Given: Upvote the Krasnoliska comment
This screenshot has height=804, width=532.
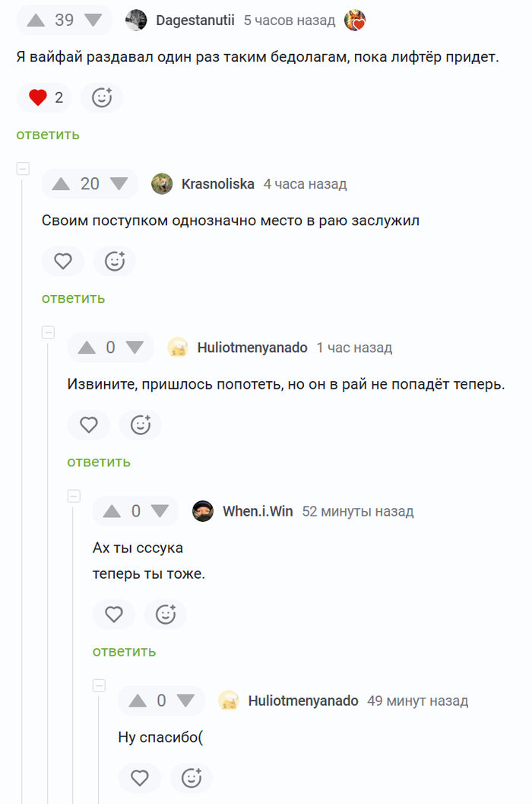Looking at the screenshot, I should point(62,184).
